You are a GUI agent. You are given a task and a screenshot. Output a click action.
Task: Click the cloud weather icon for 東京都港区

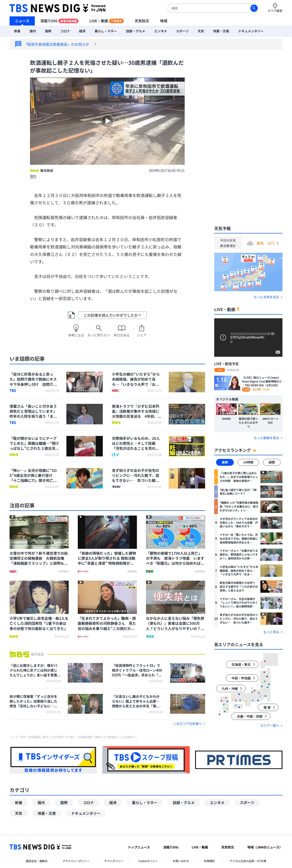(x=250, y=243)
